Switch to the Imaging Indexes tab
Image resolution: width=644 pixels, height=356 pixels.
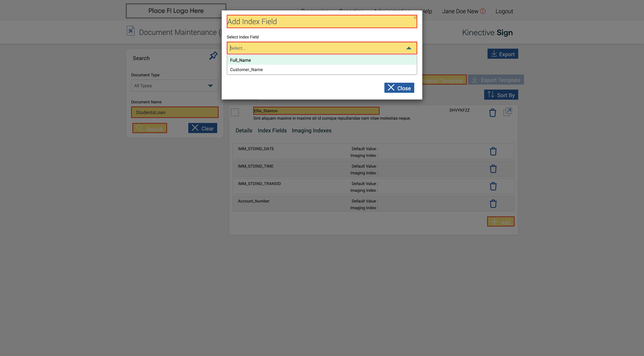311,131
